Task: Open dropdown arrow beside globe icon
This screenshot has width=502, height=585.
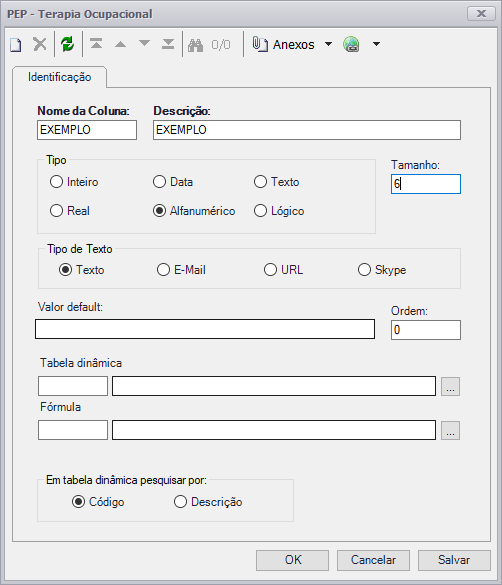Action: [x=377, y=44]
